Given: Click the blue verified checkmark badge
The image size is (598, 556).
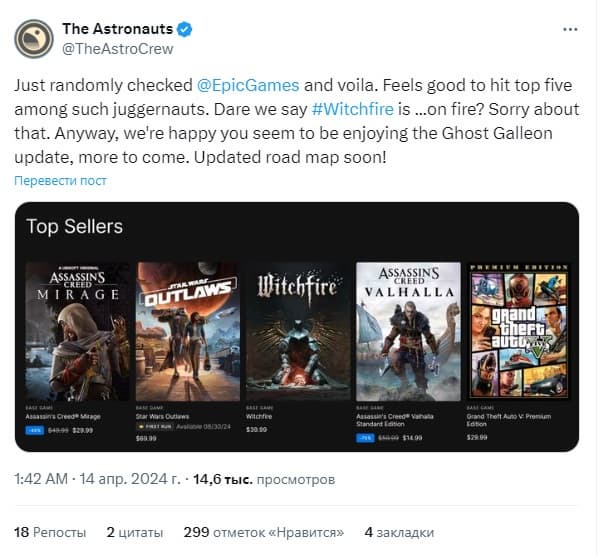Looking at the screenshot, I should click(x=185, y=29).
